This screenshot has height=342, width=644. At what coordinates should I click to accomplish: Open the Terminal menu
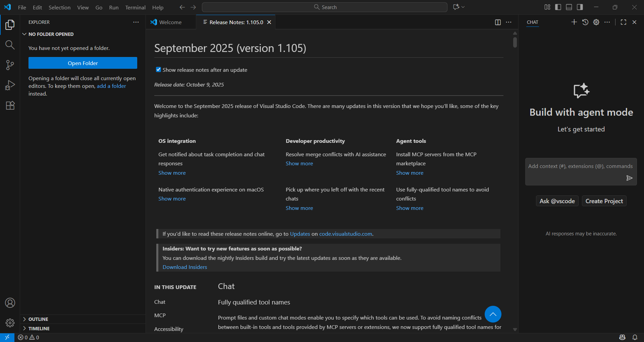click(135, 7)
